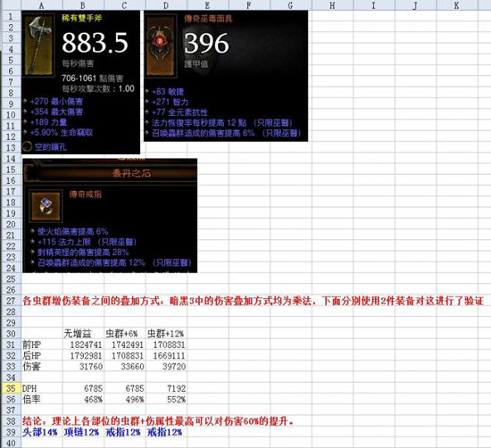Screen dimensions: 491x448
Task: Click the +115 法力上限 ring stat
Action: pos(87,242)
